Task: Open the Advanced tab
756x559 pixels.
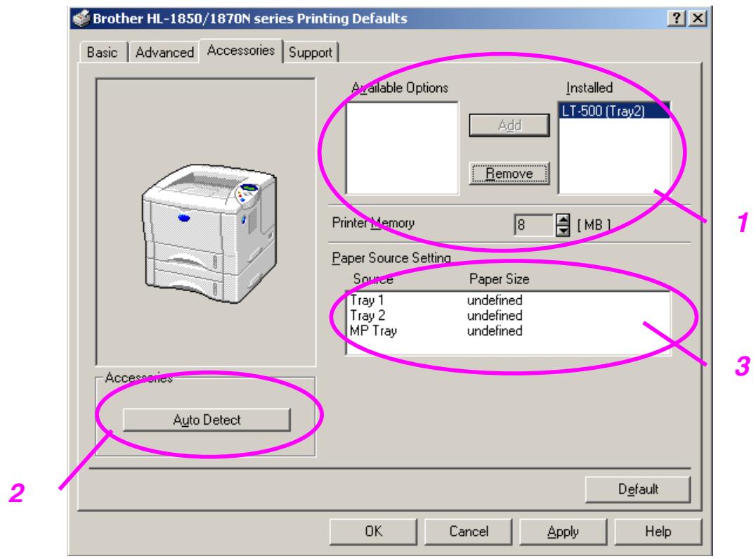Action: [164, 52]
